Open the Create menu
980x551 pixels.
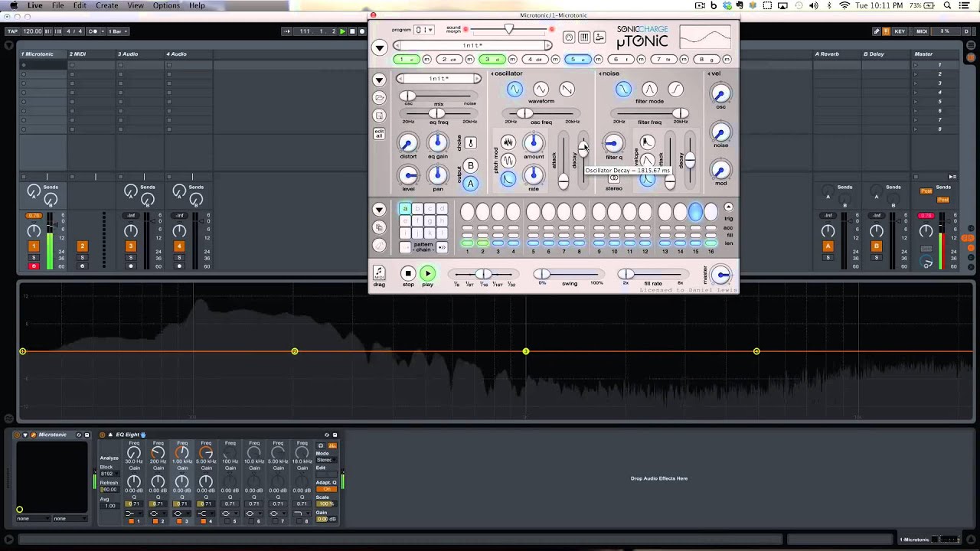pos(107,5)
